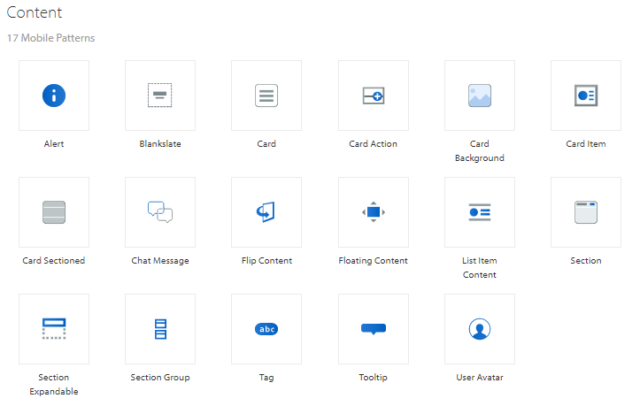Viewport: 640px width, 406px height.
Task: Click the Floating Content label
Action: [x=373, y=261]
